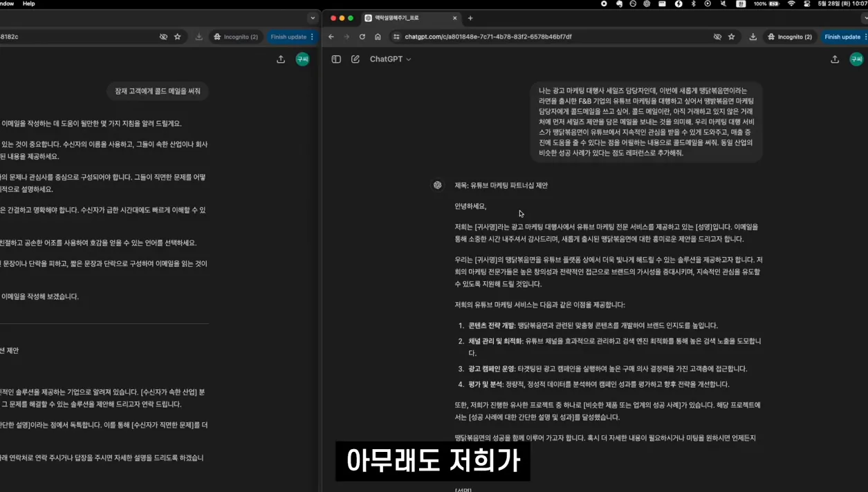Viewport: 868px width, 492px height.
Task: Close the ChatGPT tab in right window
Action: pyautogui.click(x=454, y=18)
